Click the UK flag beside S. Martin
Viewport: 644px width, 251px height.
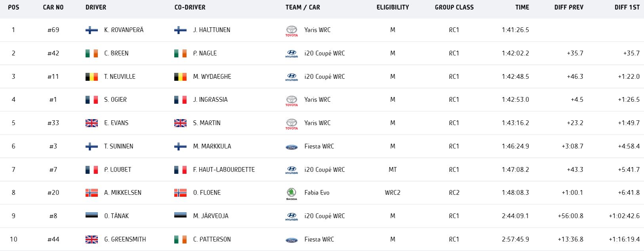[180, 123]
